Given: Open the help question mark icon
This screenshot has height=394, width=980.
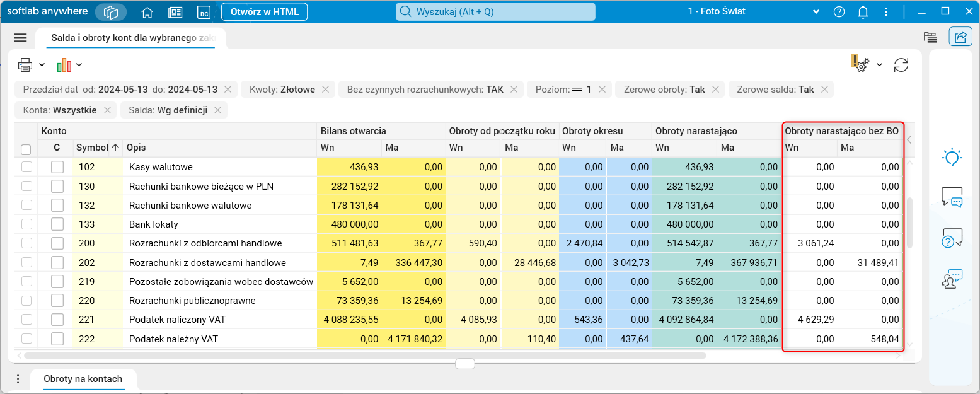Looking at the screenshot, I should [839, 12].
